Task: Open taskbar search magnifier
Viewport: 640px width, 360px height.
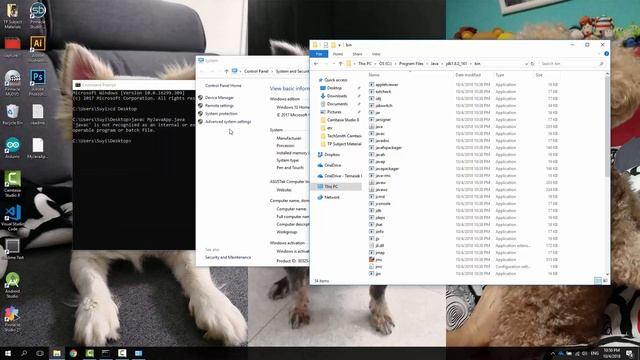Action: pyautogui.click(x=24, y=353)
